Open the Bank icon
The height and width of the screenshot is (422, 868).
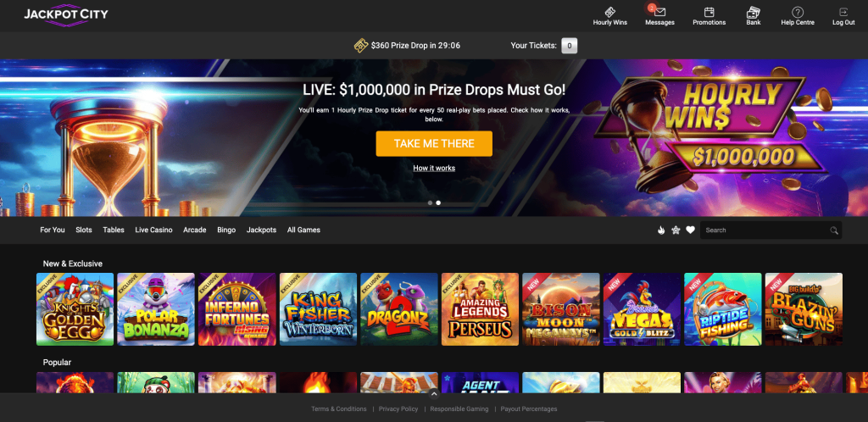coord(753,12)
